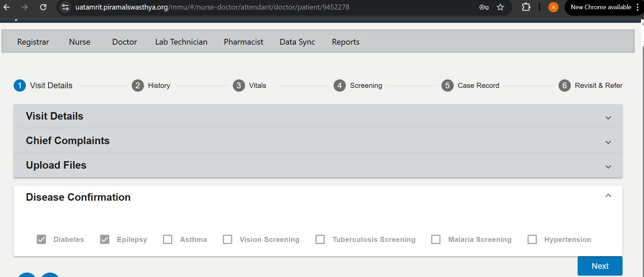644x277 pixels.
Task: Check the Vision Screening checkbox
Action: pyautogui.click(x=228, y=240)
